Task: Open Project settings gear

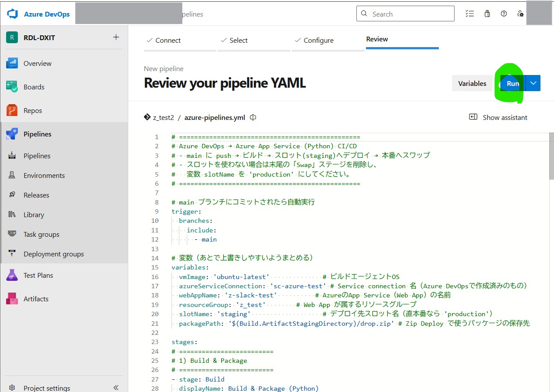Action: tap(12, 388)
